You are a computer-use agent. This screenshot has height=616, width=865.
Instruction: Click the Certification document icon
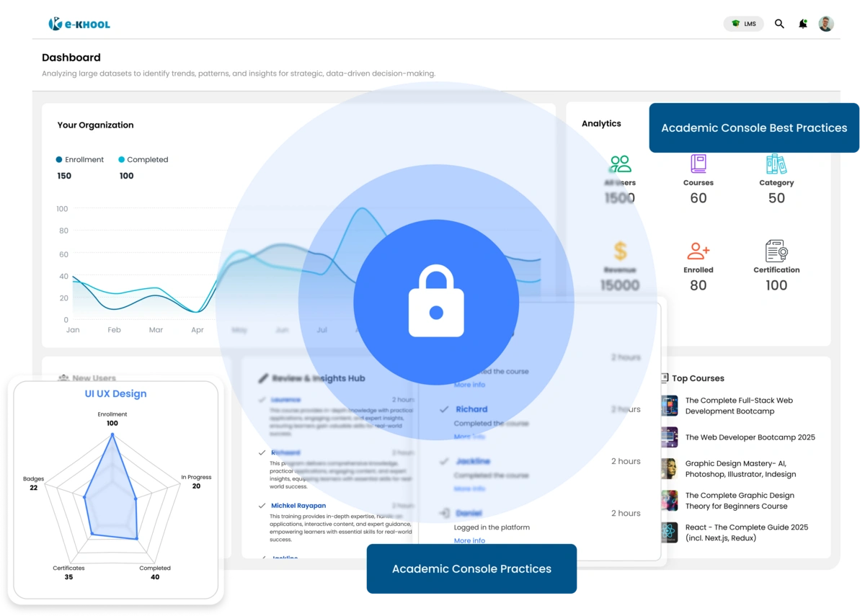click(x=776, y=251)
